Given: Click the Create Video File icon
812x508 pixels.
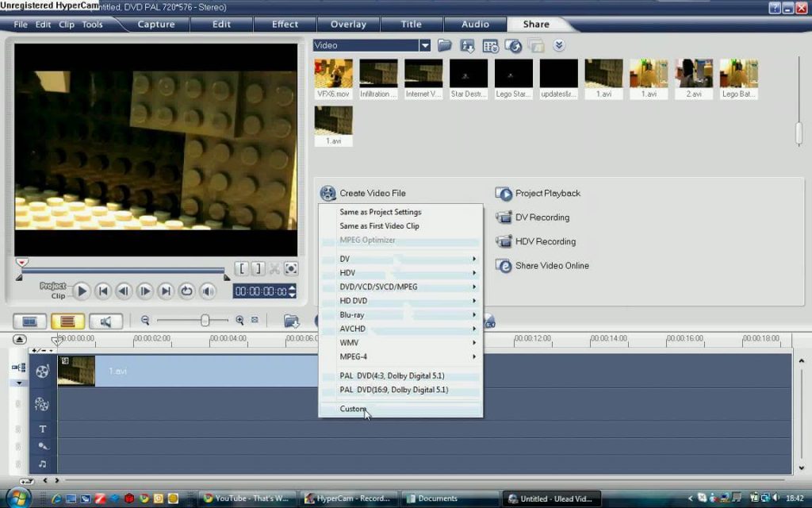Looking at the screenshot, I should pyautogui.click(x=327, y=193).
